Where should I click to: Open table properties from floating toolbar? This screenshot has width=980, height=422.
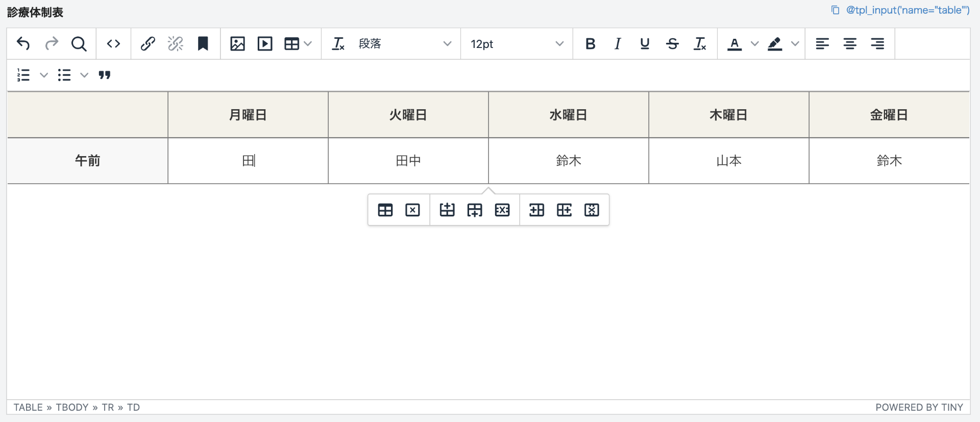point(385,210)
